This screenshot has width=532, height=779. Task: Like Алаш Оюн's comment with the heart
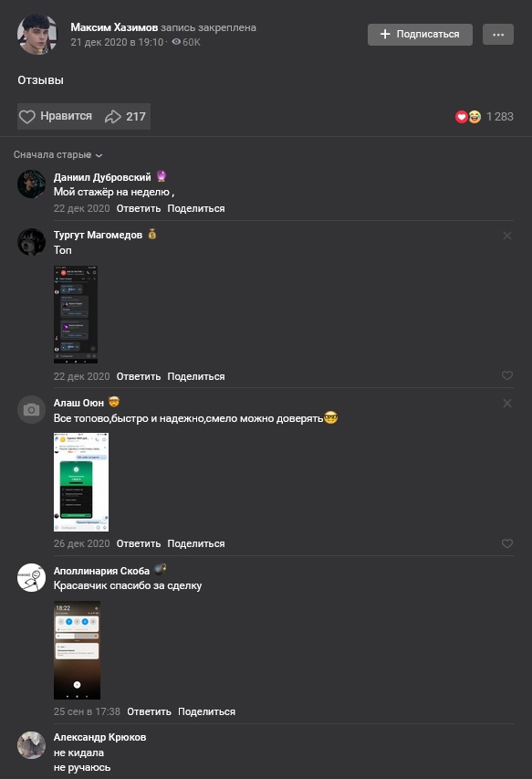[506, 543]
